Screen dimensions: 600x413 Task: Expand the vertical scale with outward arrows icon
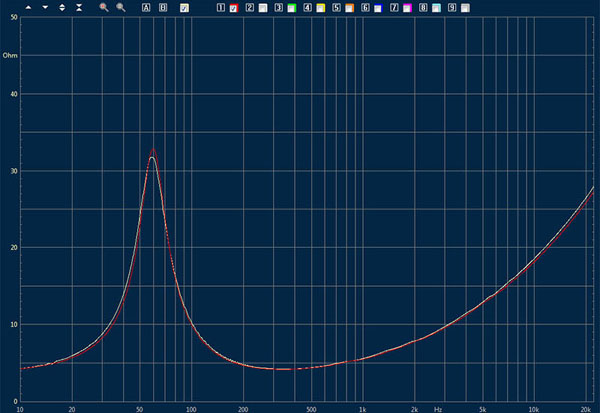point(63,7)
